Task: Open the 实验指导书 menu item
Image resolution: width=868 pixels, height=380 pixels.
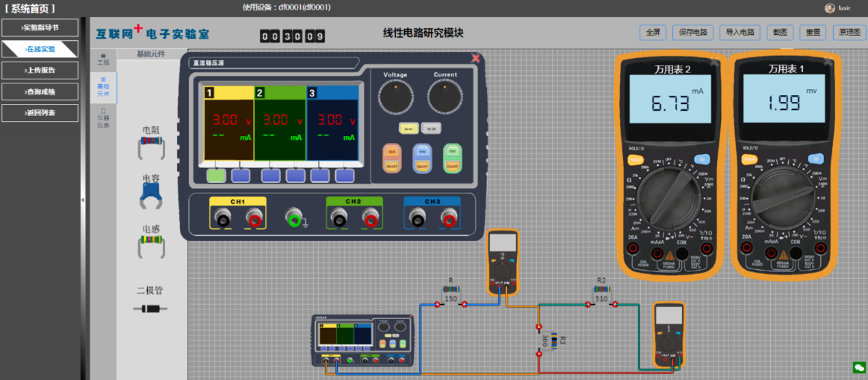Action: point(40,28)
